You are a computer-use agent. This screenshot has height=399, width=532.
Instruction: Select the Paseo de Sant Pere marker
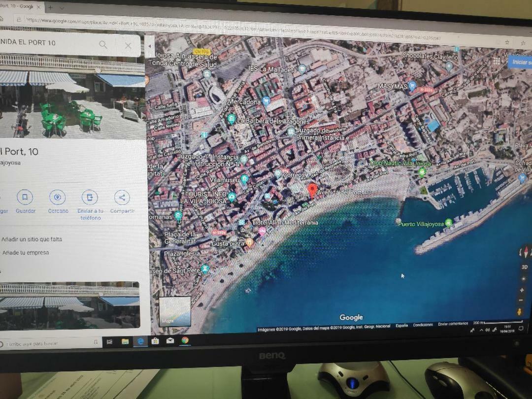(x=204, y=269)
